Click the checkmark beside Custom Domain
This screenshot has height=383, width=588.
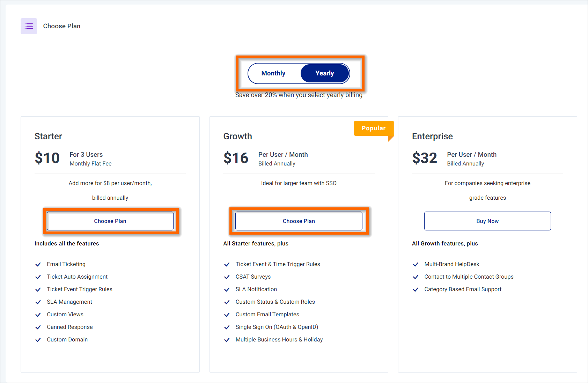point(38,340)
